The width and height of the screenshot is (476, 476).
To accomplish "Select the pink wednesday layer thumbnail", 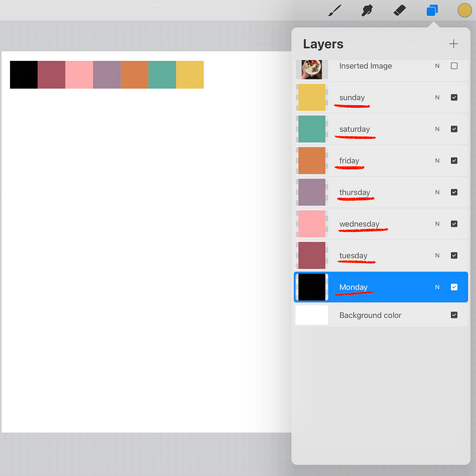I will pos(312,223).
